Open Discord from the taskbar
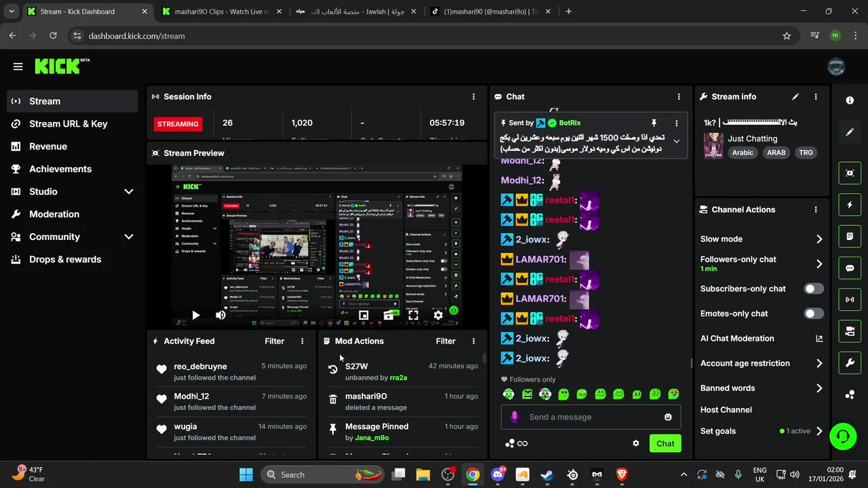Viewport: 868px width, 488px height. (498, 474)
